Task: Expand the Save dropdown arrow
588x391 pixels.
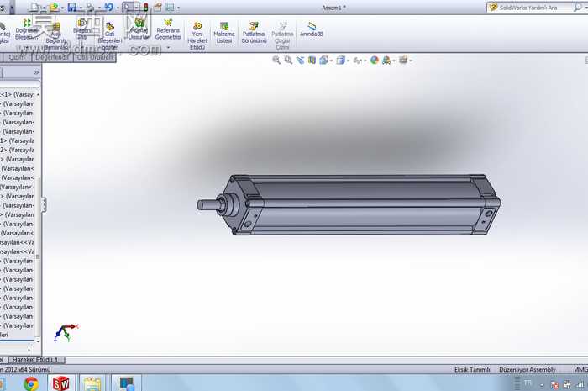Action: [x=81, y=8]
